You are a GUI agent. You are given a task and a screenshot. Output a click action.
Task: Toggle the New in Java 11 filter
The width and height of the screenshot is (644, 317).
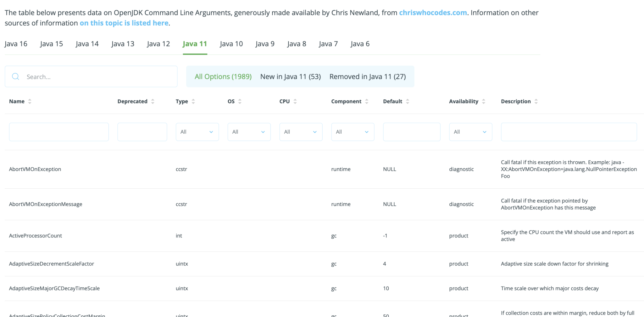point(290,76)
